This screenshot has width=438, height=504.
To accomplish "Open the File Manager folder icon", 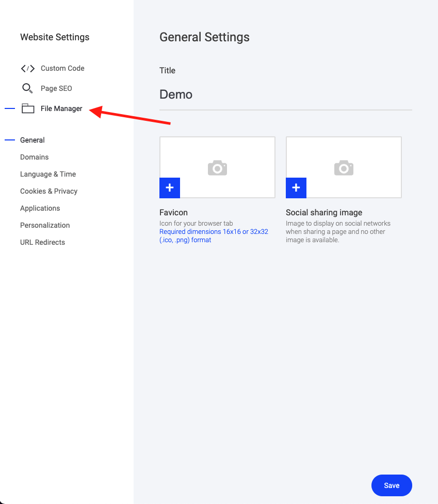I will pos(28,108).
